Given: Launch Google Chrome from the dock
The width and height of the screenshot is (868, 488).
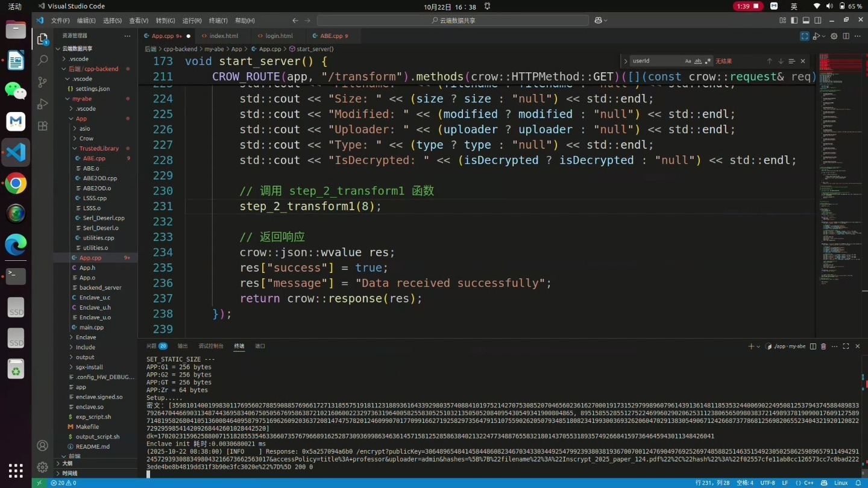Looking at the screenshot, I should [x=16, y=183].
